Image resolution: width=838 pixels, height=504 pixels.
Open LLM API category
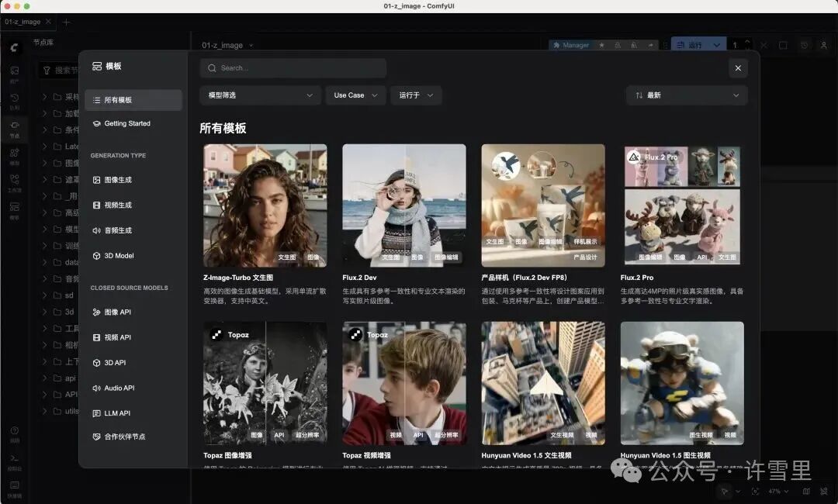coord(133,413)
